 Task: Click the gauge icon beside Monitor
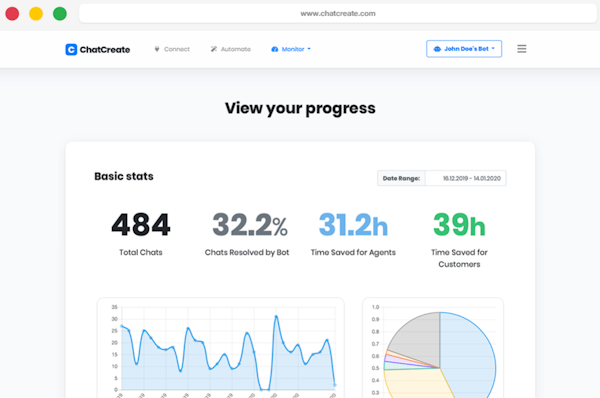pos(275,49)
